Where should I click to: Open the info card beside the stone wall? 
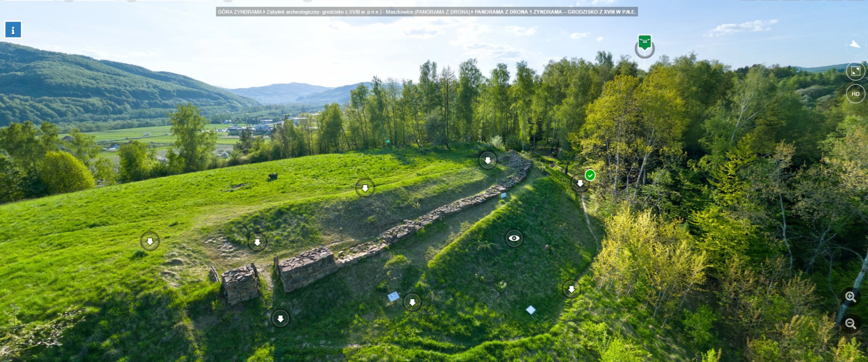pos(503,195)
